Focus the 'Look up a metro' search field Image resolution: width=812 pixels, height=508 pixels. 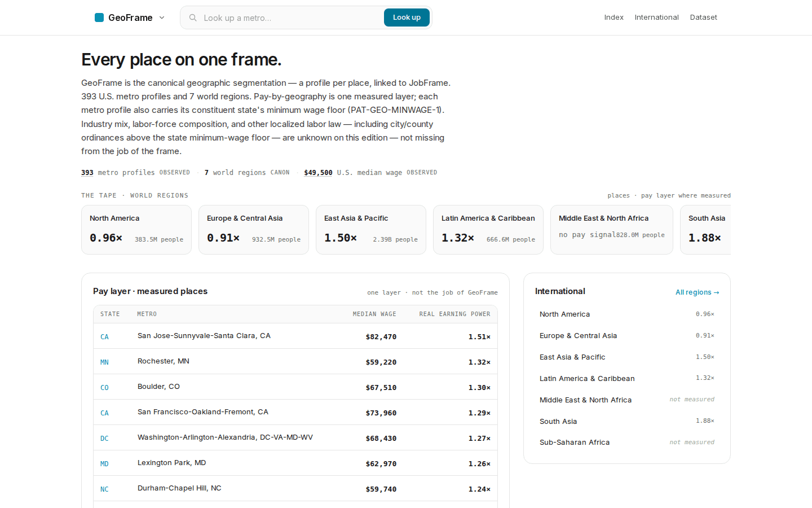pos(291,17)
